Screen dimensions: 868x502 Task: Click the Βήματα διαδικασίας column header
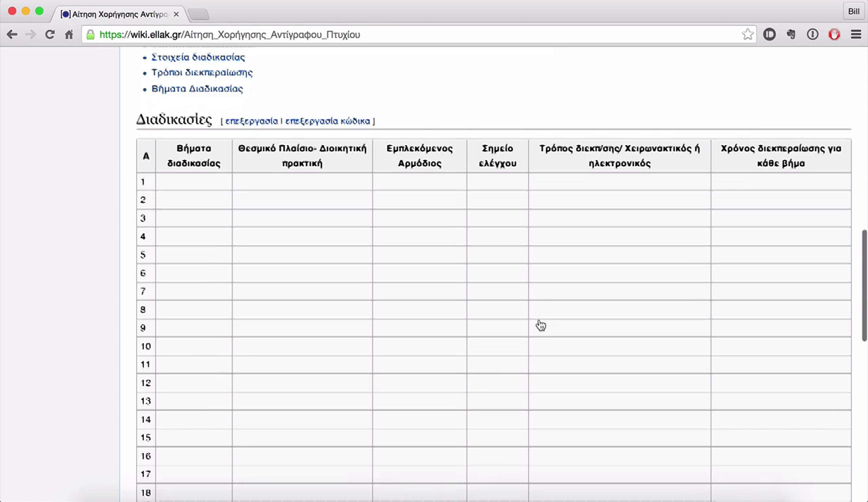click(194, 156)
